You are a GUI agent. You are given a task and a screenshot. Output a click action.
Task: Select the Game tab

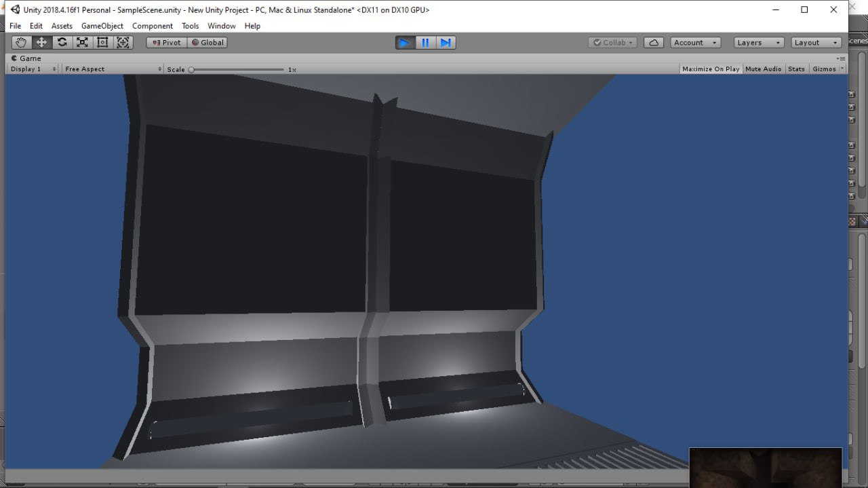tap(26, 58)
